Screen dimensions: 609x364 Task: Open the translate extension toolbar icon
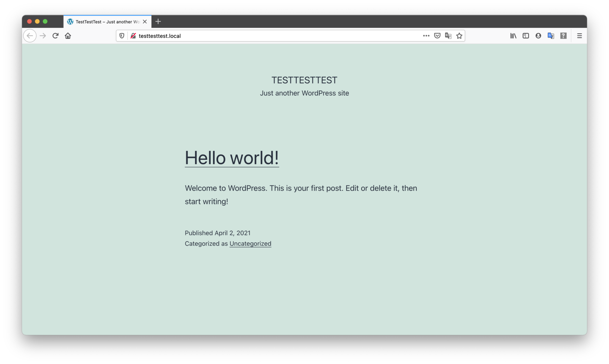coord(551,36)
